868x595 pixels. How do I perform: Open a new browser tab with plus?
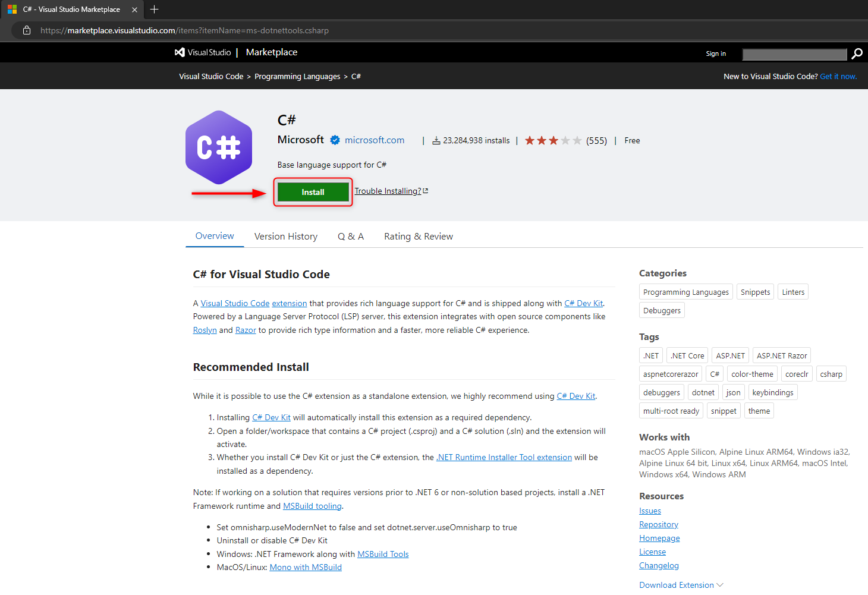point(154,10)
